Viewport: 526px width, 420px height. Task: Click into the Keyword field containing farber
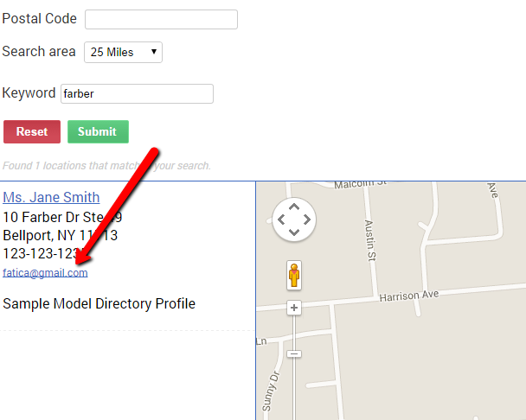137,93
